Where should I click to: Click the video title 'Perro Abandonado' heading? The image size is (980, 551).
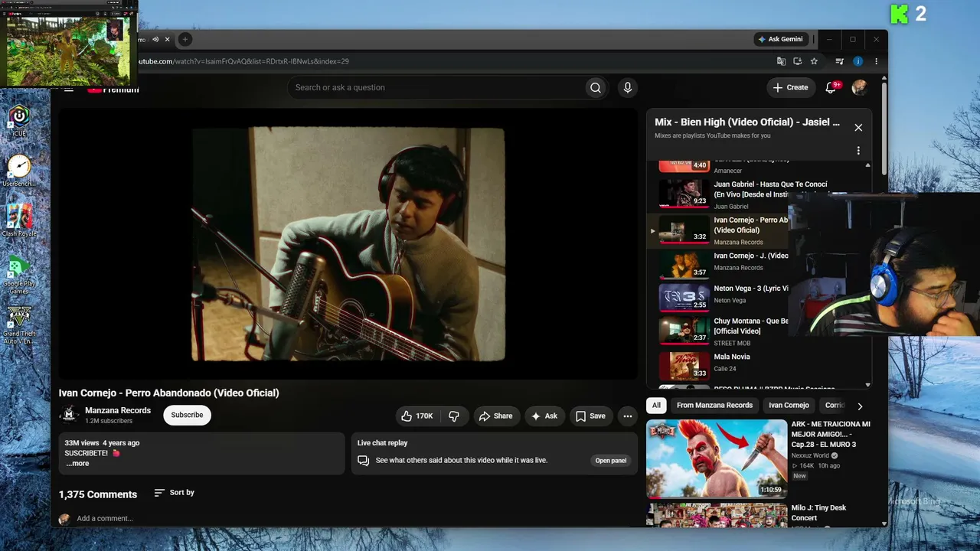[169, 393]
